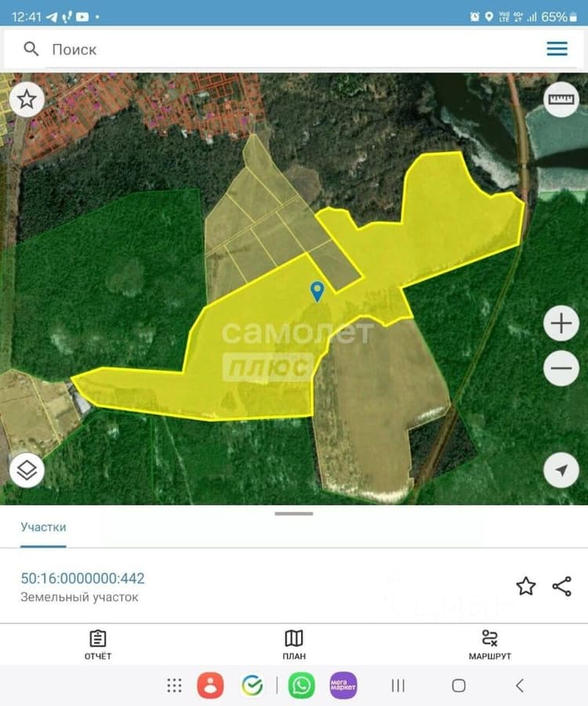Launch the Мегамаркет app
This screenshot has height=706, width=588.
343,686
